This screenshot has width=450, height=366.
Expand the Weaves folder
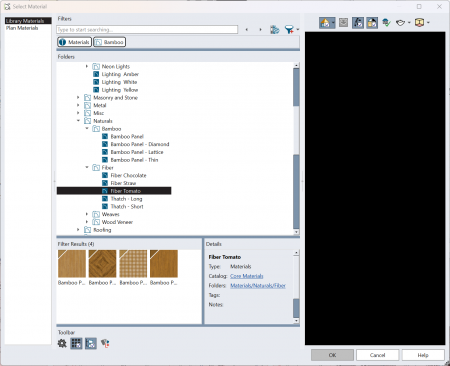coord(87,214)
